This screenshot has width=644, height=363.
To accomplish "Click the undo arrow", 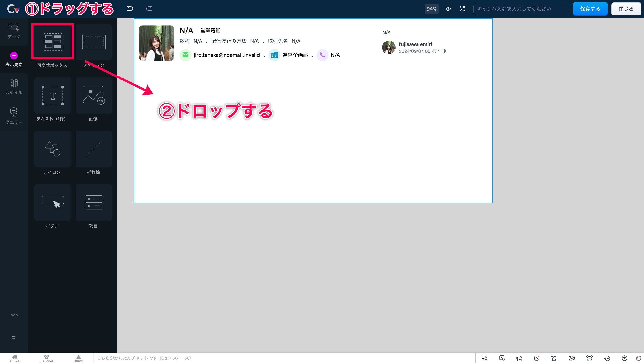I will [x=130, y=8].
